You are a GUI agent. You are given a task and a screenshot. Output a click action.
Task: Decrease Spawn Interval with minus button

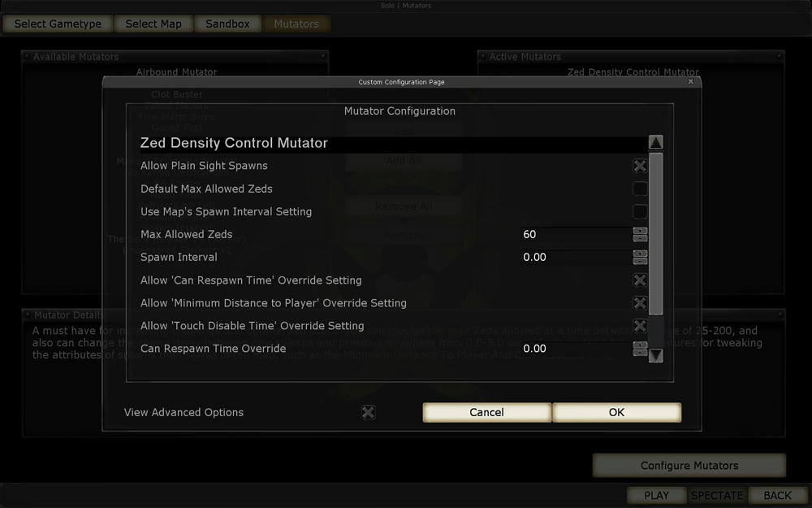[640, 261]
